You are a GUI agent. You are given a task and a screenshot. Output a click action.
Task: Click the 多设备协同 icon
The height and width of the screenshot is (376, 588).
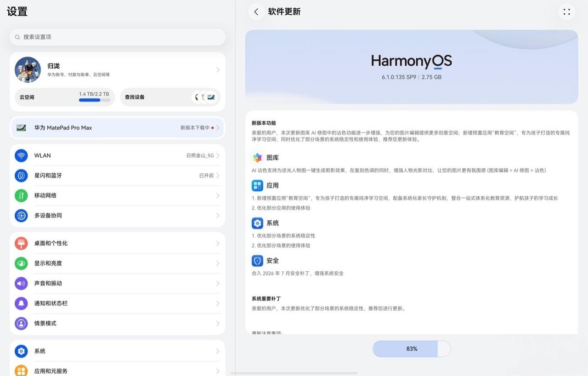pos(21,216)
